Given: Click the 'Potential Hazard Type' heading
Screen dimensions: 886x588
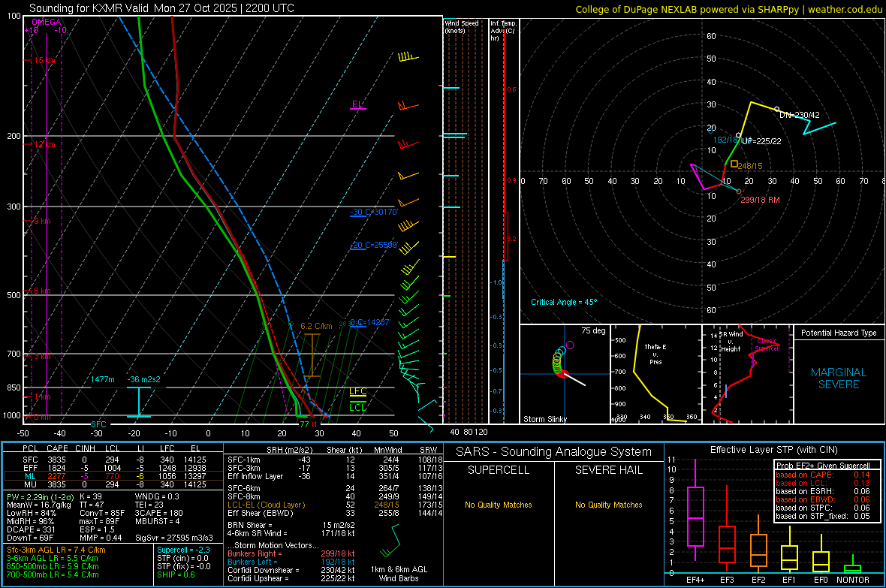Looking at the screenshot, I should tap(839, 333).
